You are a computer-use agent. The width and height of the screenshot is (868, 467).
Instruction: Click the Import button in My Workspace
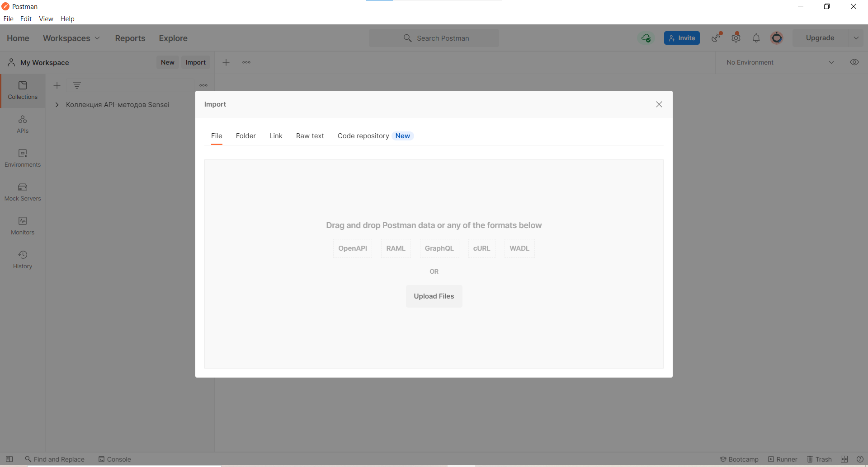[196, 62]
